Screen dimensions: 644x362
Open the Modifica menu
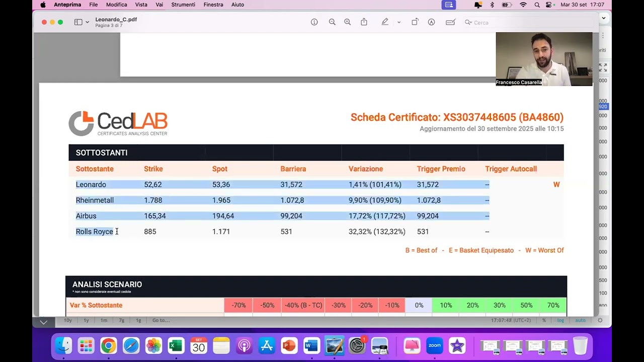(117, 5)
